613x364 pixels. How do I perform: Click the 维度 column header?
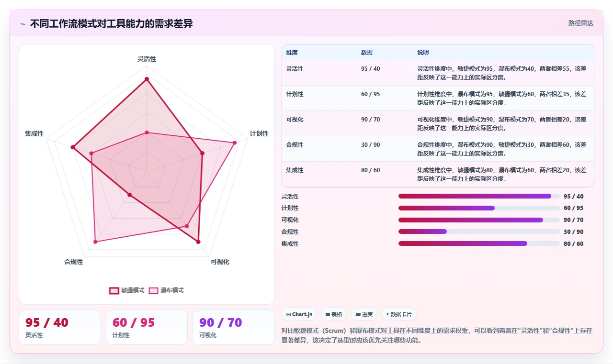click(292, 53)
